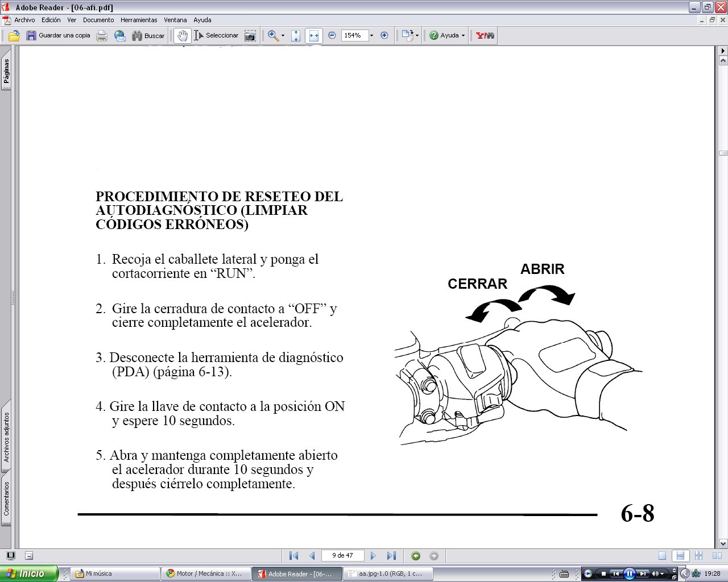Viewport: 728px width, 582px height.
Task: Open the rotate view dropdown arrow
Action: click(417, 35)
